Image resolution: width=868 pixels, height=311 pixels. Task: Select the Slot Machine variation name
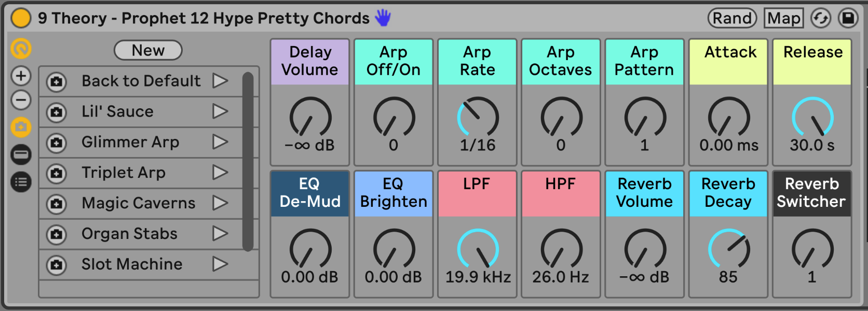tap(132, 264)
